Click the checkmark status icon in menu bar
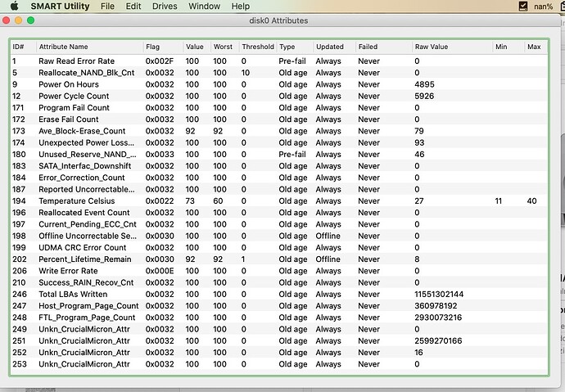The width and height of the screenshot is (565, 392). click(x=523, y=6)
